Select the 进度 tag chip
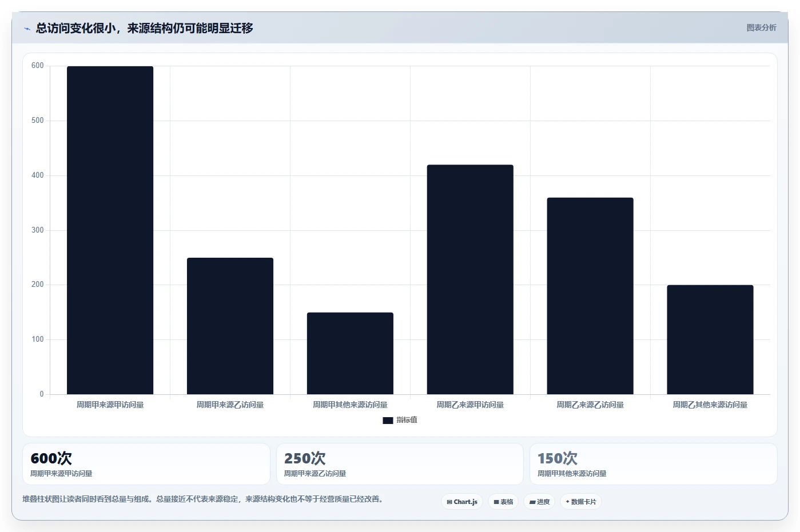Image resolution: width=800 pixels, height=532 pixels. pos(539,502)
